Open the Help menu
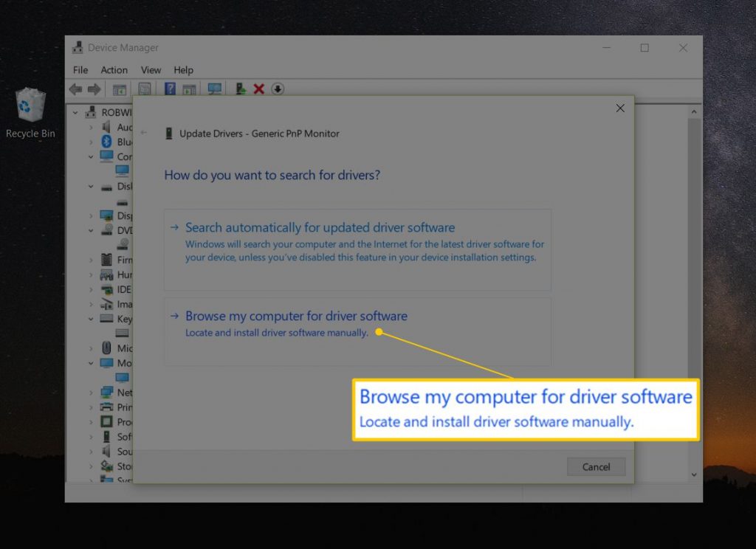The width and height of the screenshot is (756, 549). click(x=183, y=70)
